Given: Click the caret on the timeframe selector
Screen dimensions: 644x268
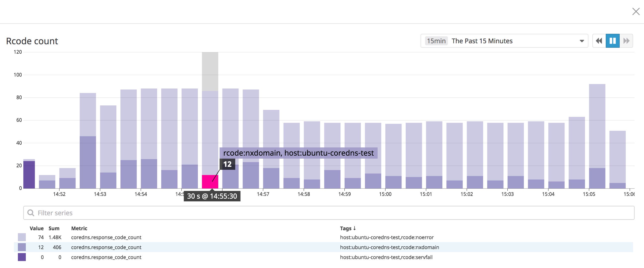Looking at the screenshot, I should 582,41.
